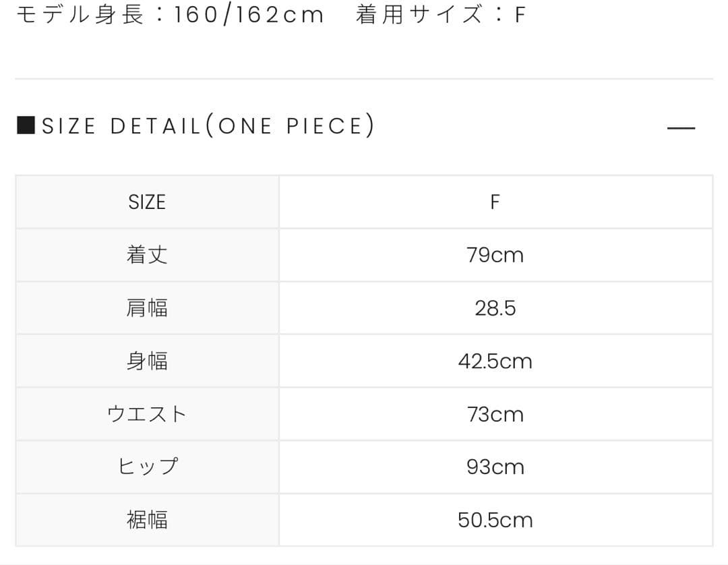Screen dimensions: 728x565
Task: Click the 裾幅 label cell
Action: pyautogui.click(x=146, y=519)
